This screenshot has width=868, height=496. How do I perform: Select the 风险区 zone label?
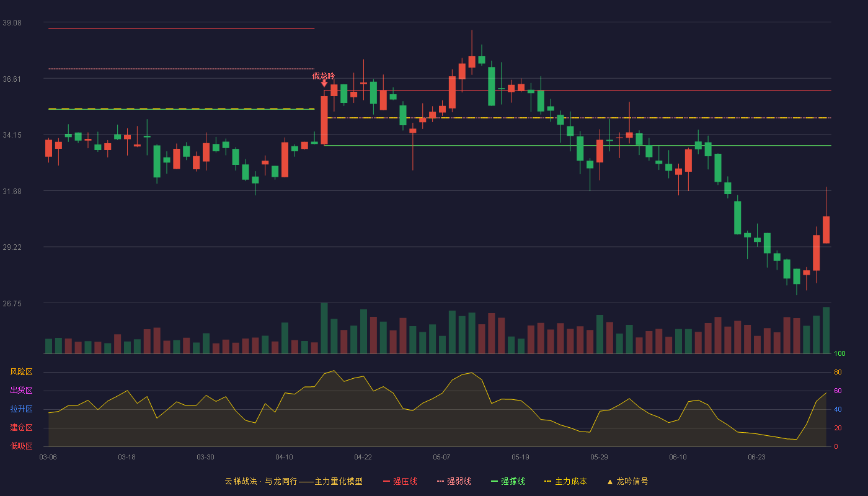[x=21, y=372]
